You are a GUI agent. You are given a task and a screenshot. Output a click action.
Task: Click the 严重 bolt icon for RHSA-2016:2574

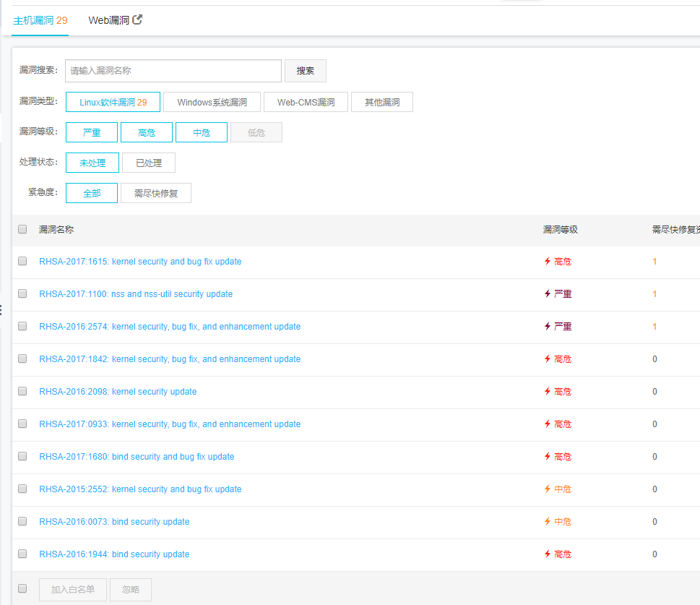(x=546, y=327)
